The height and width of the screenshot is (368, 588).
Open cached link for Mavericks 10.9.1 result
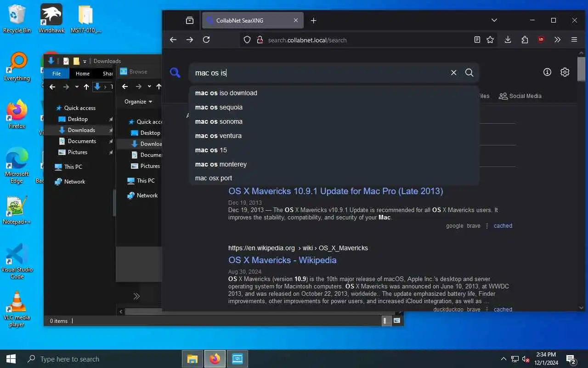click(x=503, y=226)
